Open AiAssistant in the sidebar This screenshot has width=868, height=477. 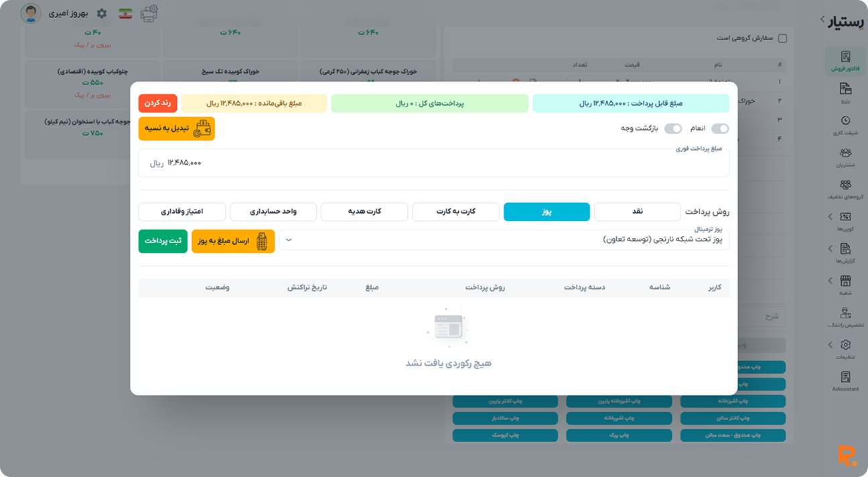coord(845,381)
